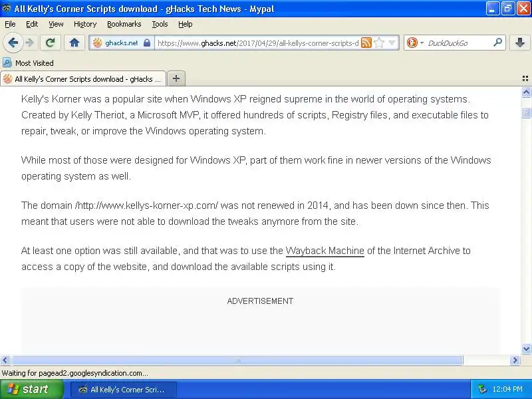Click the vertical scrollbar up arrow
Screen dimensions: 532x399
[526, 92]
